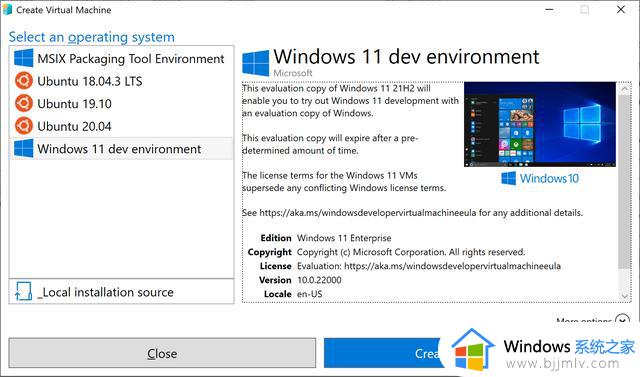Click the Windows 10 desktop preview thumbnail
640x377 pixels.
click(x=540, y=124)
